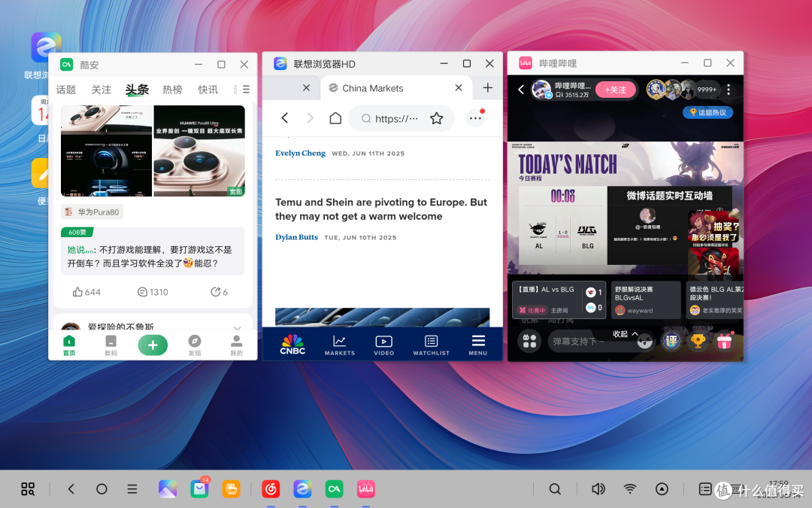Open VIDEO in CNBC bottom bar
The image size is (812, 508).
point(383,345)
